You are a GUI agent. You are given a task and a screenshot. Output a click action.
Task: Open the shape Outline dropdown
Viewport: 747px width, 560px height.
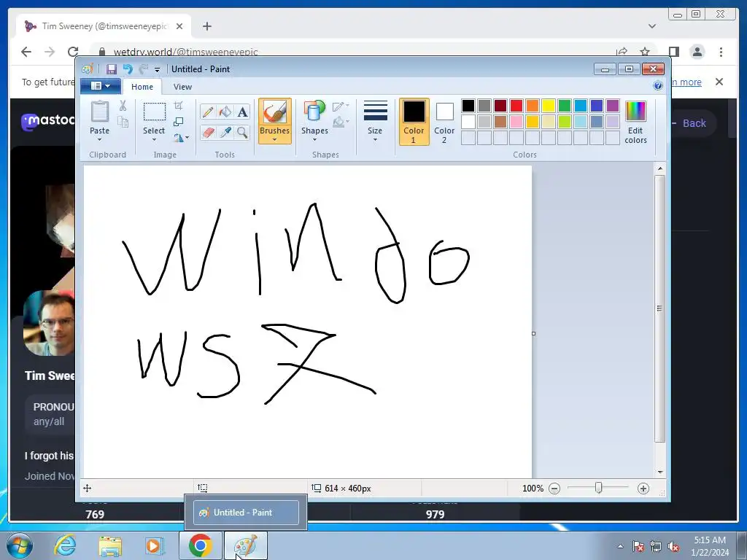(x=341, y=106)
